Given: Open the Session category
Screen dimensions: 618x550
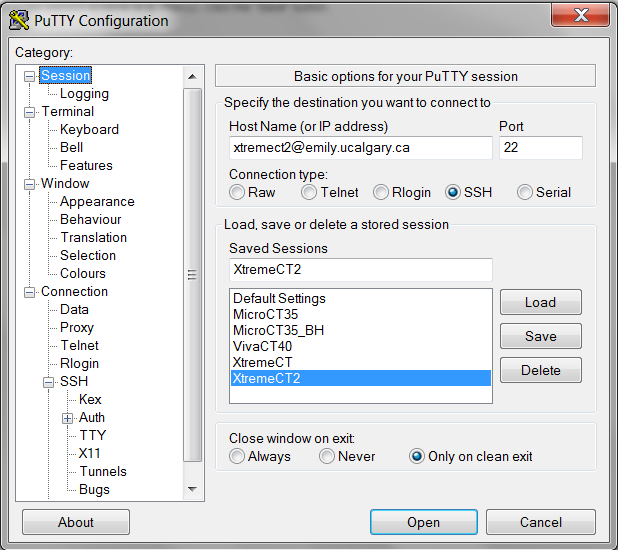Looking at the screenshot, I should [x=65, y=75].
